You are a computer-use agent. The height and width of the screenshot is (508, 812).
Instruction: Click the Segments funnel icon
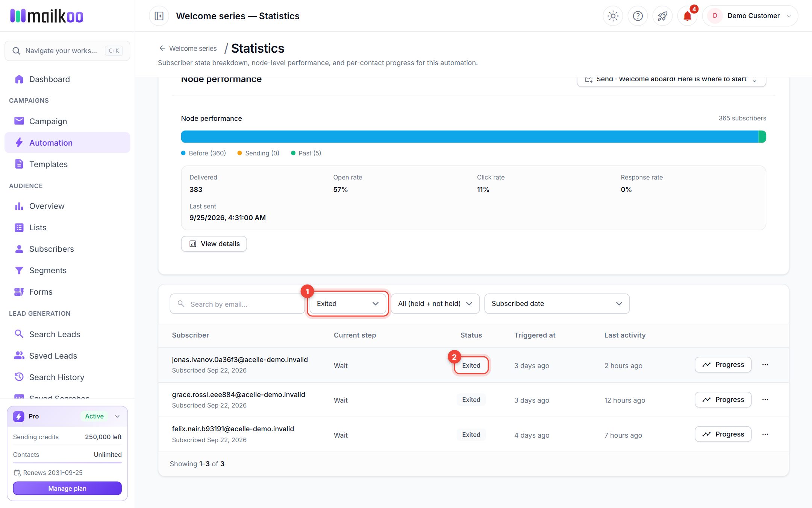pyautogui.click(x=19, y=270)
